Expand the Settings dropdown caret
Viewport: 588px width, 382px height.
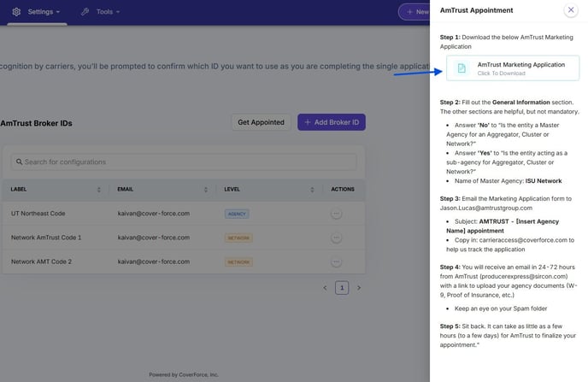58,12
